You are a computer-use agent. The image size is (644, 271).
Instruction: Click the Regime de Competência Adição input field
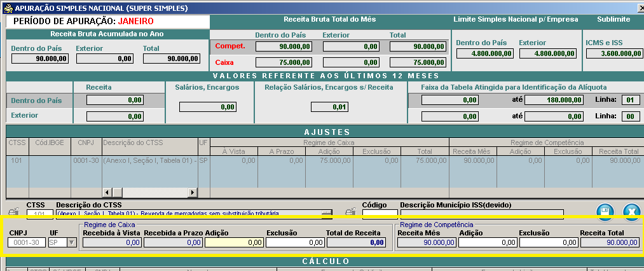coord(488,242)
